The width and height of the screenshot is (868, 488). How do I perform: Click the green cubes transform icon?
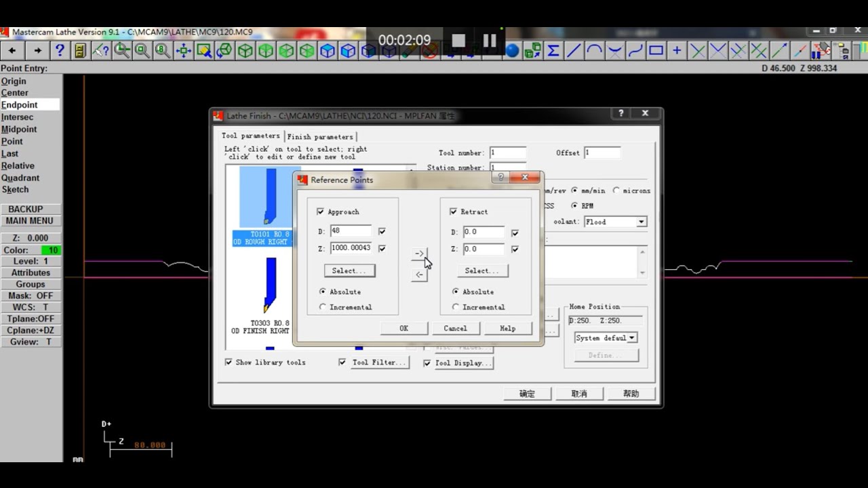click(x=532, y=50)
